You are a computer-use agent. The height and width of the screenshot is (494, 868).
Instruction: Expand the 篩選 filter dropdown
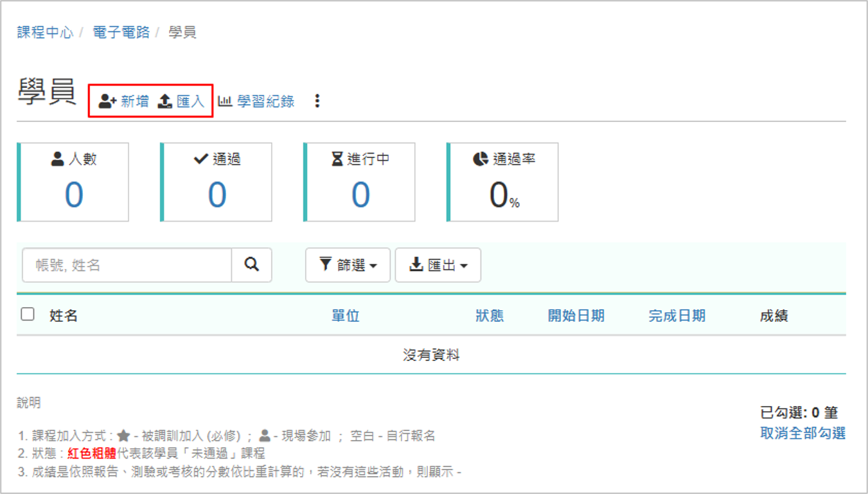(348, 265)
